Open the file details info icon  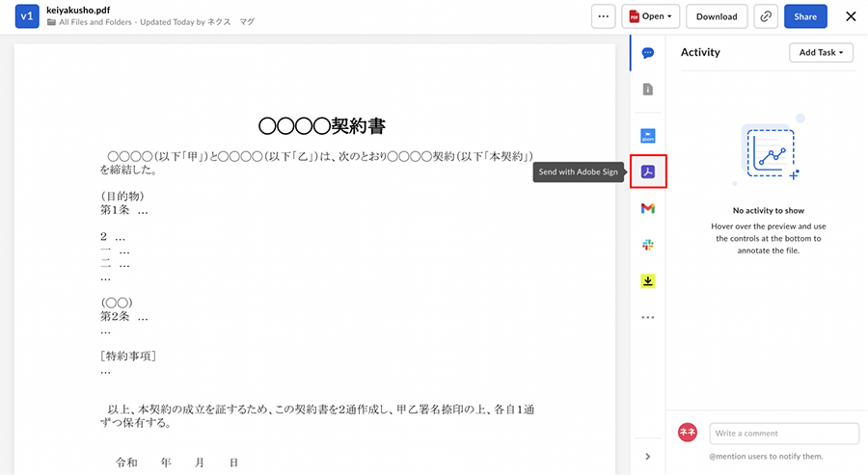tap(648, 90)
